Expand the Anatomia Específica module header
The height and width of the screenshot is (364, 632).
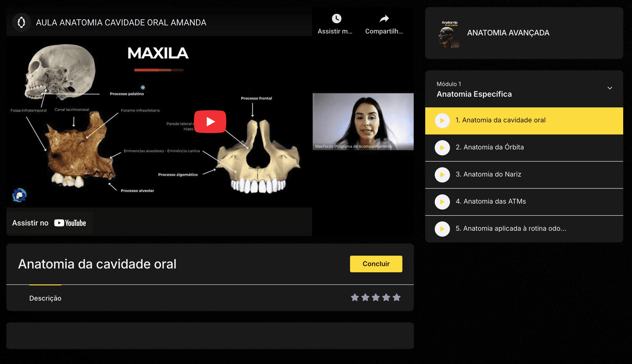coord(474,94)
